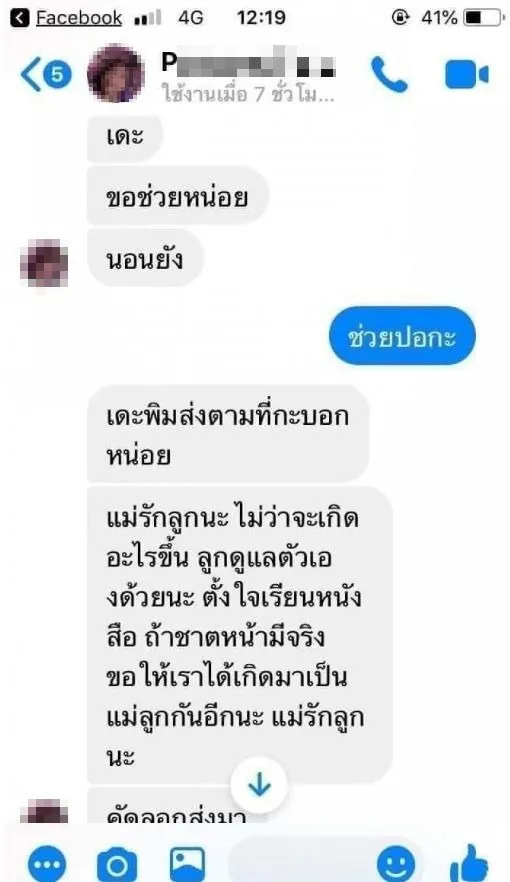Select the message bubble นอนยัง
This screenshot has height=882, width=510.
point(145,259)
